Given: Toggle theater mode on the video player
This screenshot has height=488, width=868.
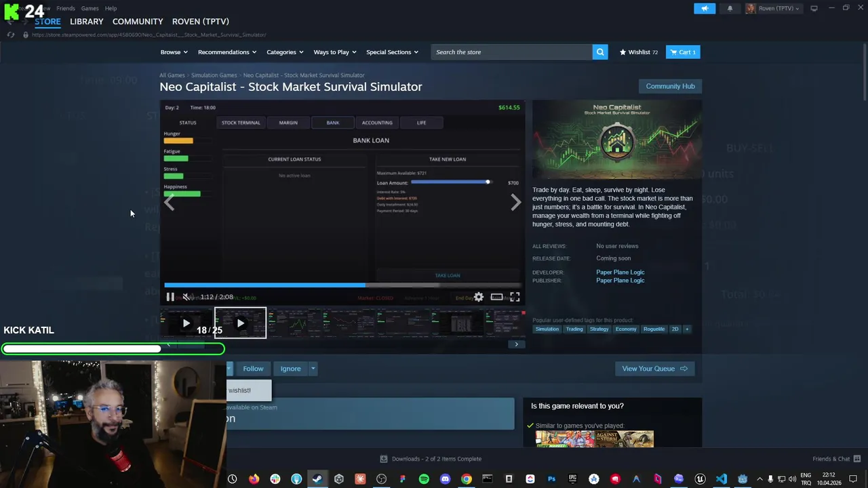Looking at the screenshot, I should click(x=497, y=297).
